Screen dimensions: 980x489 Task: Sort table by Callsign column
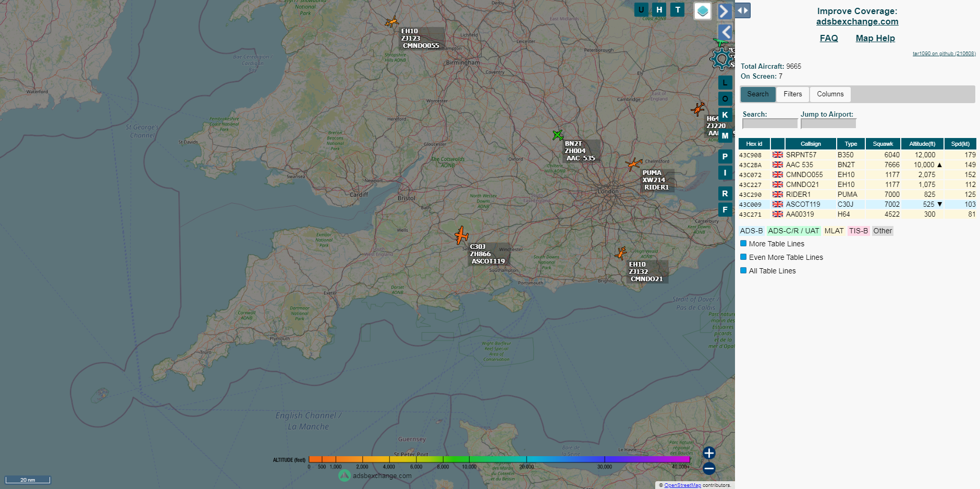coord(811,144)
